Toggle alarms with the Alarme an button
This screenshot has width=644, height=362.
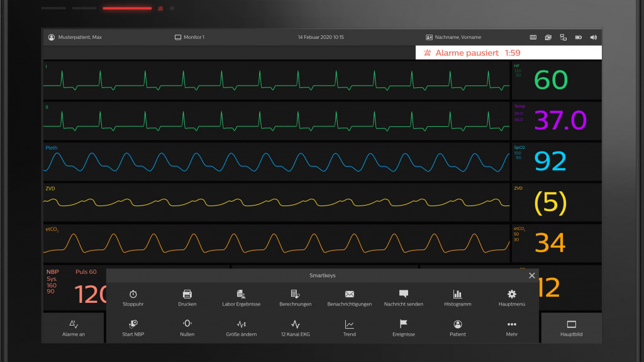point(72,327)
